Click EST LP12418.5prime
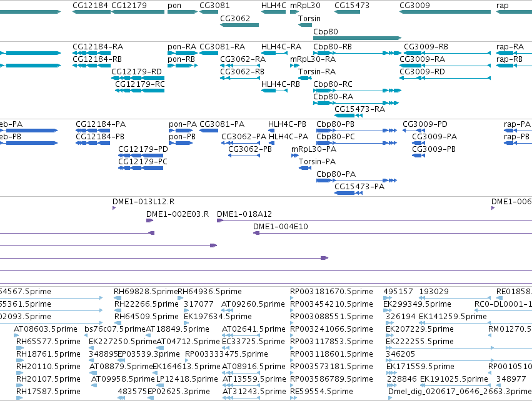Screen dimensions: 532x401 187,379
